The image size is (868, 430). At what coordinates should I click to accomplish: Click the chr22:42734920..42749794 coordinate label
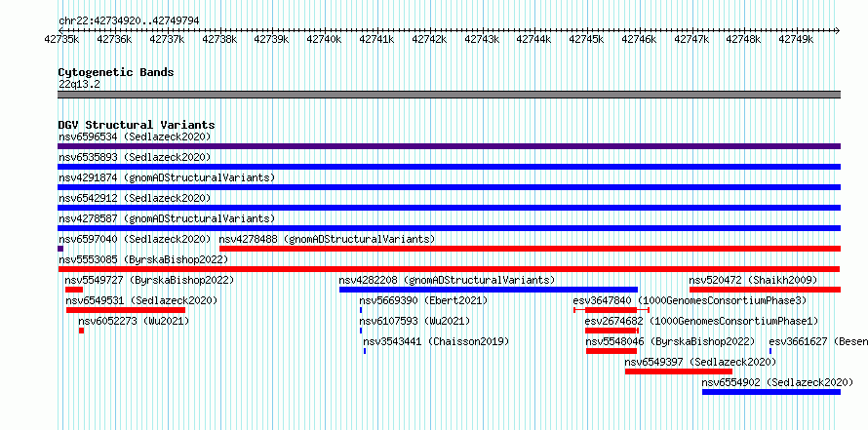(129, 20)
